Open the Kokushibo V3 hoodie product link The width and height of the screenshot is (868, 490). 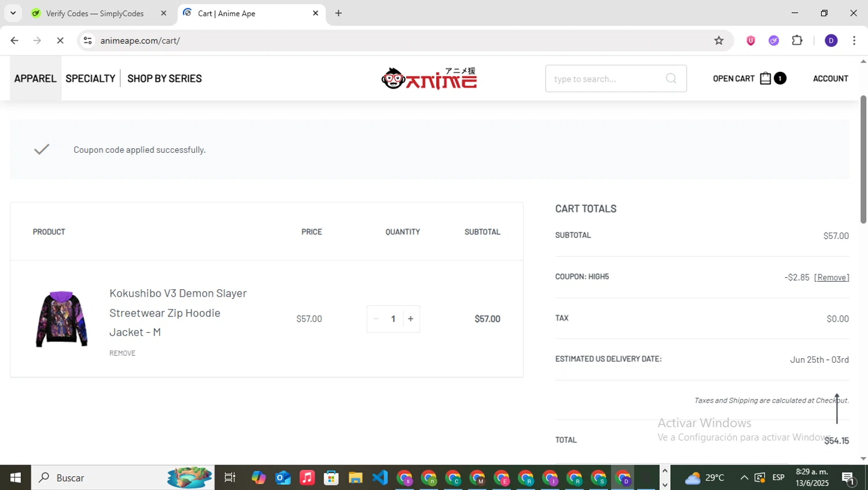(178, 312)
